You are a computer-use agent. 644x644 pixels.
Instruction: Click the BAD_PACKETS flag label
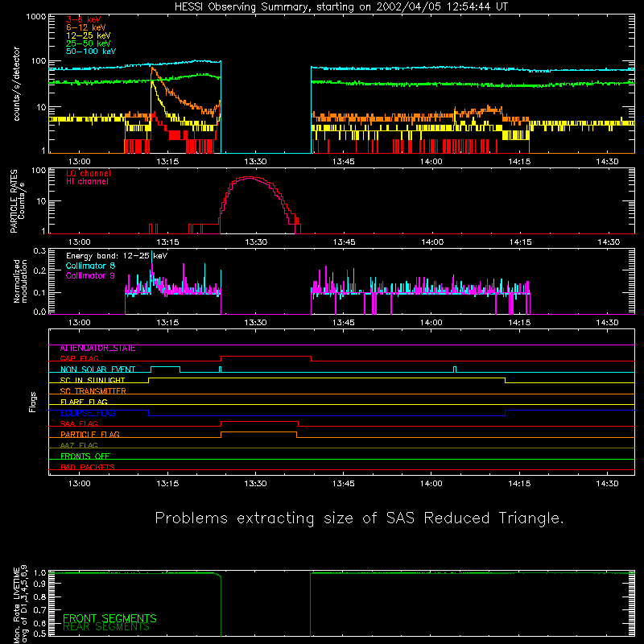point(88,468)
